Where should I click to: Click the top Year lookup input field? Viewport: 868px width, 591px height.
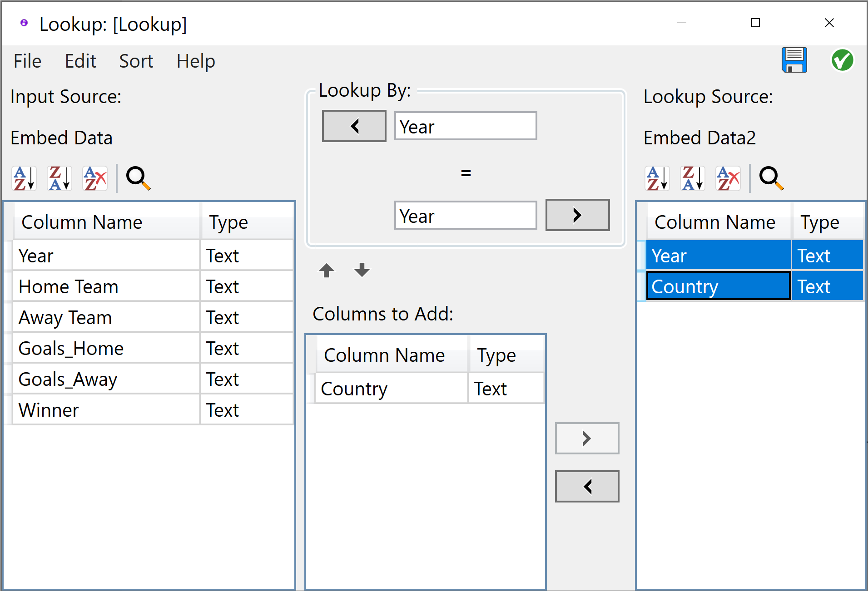(x=466, y=126)
